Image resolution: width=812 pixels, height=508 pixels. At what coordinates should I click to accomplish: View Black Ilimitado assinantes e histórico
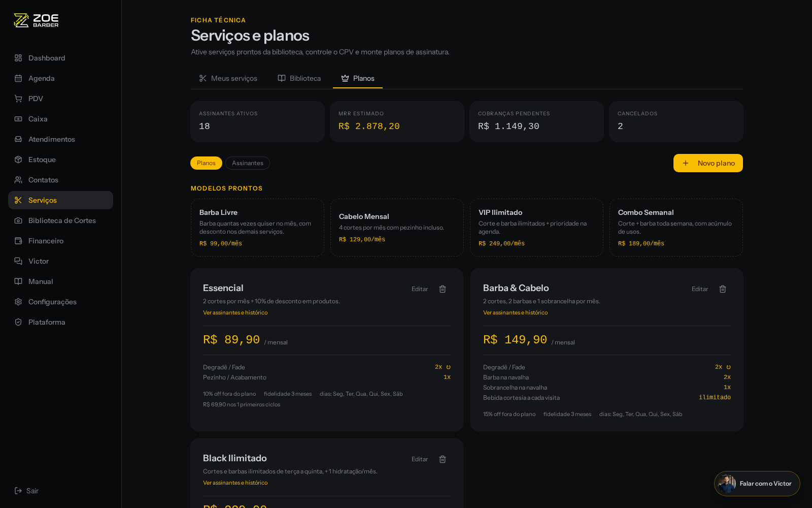point(235,483)
